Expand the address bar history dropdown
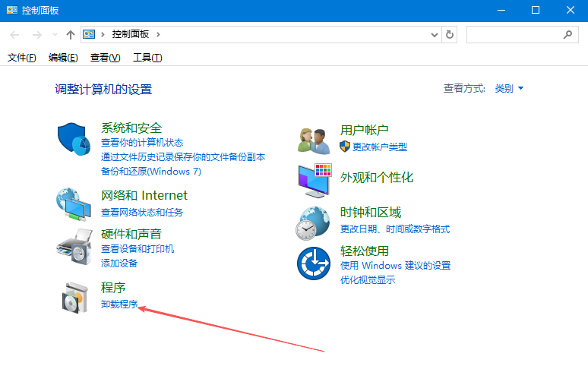This screenshot has width=588, height=366. (434, 34)
